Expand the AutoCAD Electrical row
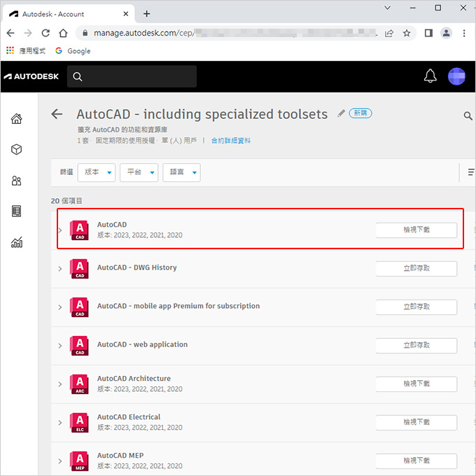476x476 pixels. coord(60,423)
